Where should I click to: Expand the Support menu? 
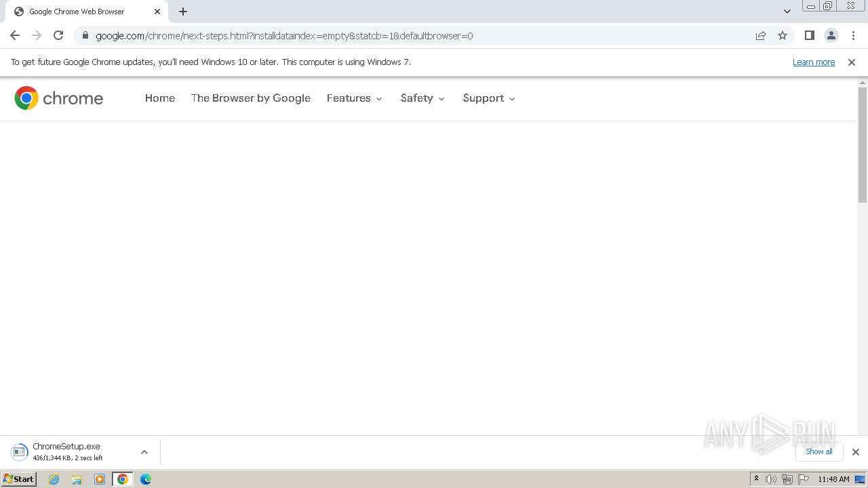click(x=489, y=98)
